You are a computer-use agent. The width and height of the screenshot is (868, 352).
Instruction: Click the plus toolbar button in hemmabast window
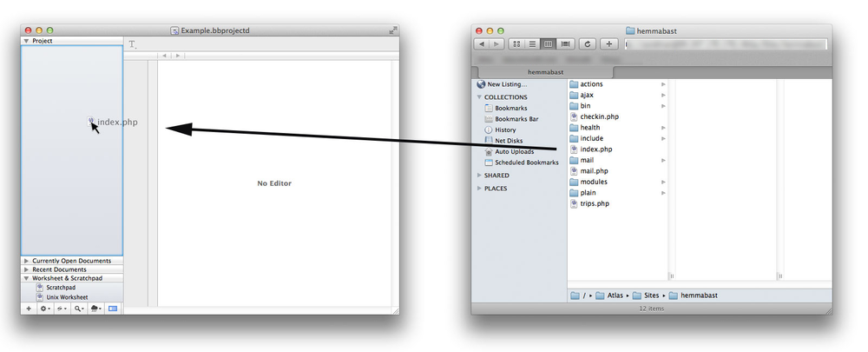pyautogui.click(x=609, y=43)
